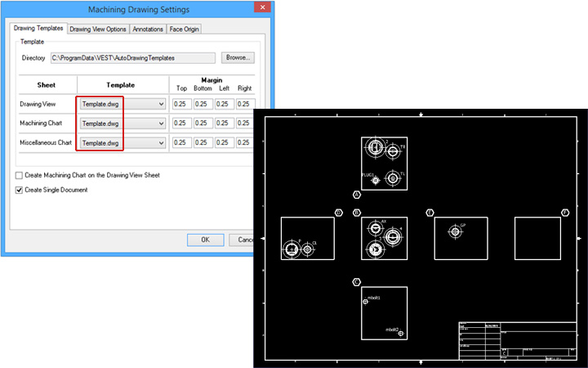Image resolution: width=588 pixels, height=368 pixels.
Task: Click the Drawing View Top margin field
Action: (x=181, y=104)
